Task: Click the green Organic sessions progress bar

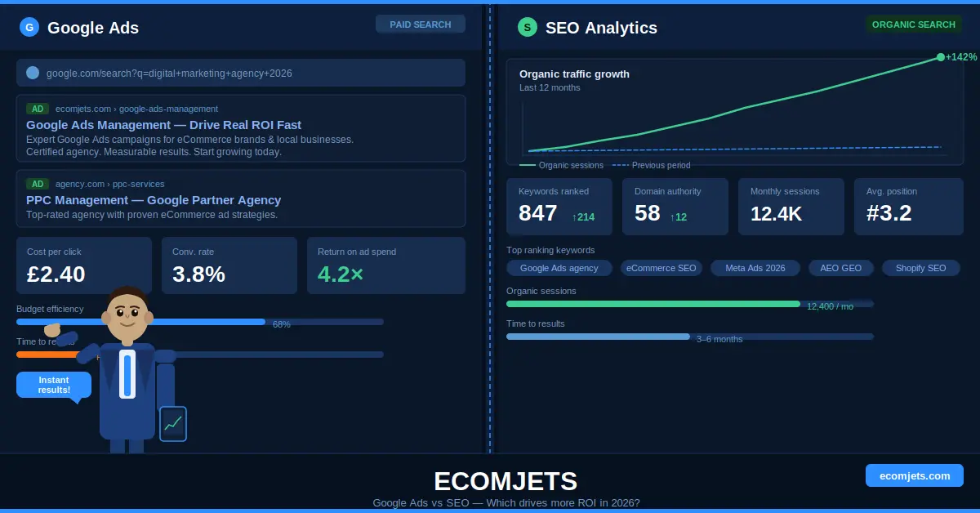Action: 653,304
